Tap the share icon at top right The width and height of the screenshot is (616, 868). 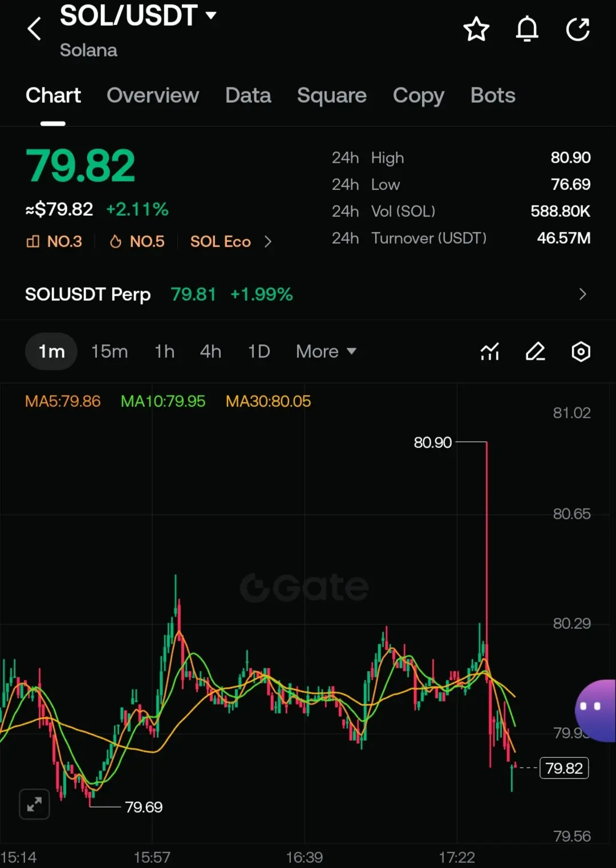click(x=578, y=29)
